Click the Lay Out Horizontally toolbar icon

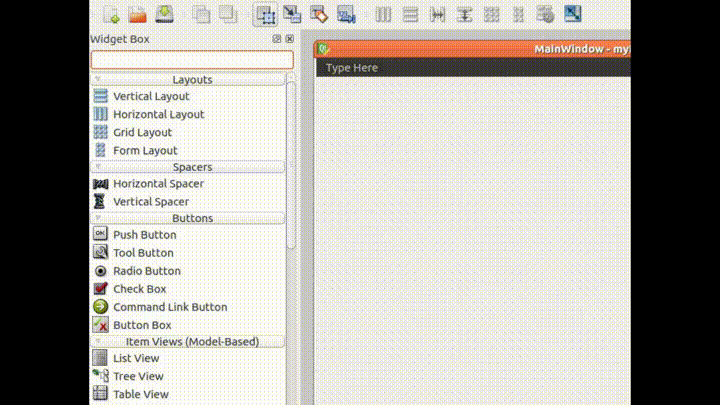384,14
